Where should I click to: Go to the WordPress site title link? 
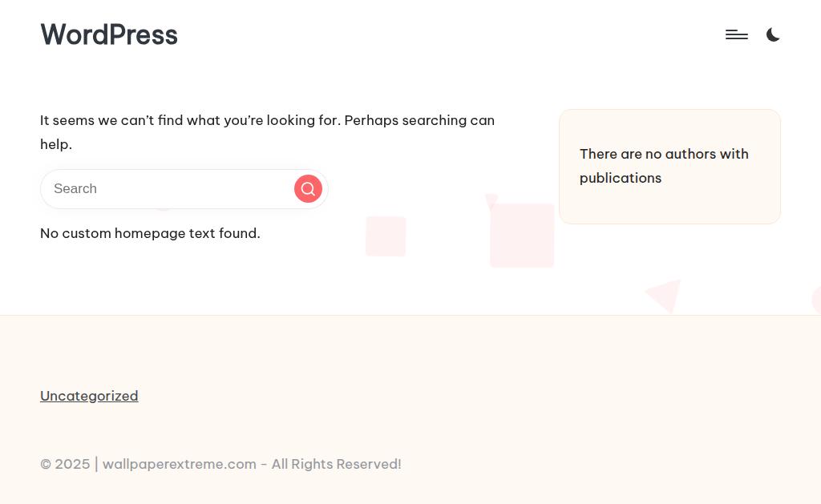coord(109,35)
